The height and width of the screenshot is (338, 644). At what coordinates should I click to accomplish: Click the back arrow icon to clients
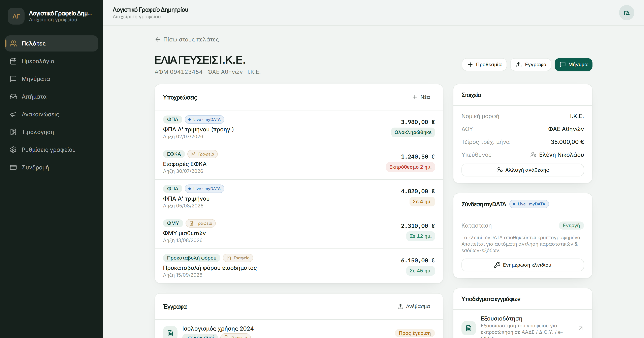[x=158, y=39]
